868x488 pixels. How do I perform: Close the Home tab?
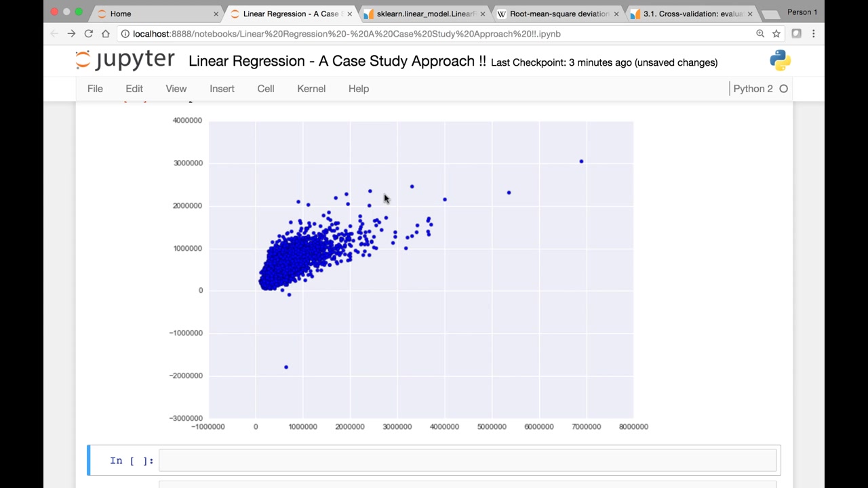click(x=216, y=14)
